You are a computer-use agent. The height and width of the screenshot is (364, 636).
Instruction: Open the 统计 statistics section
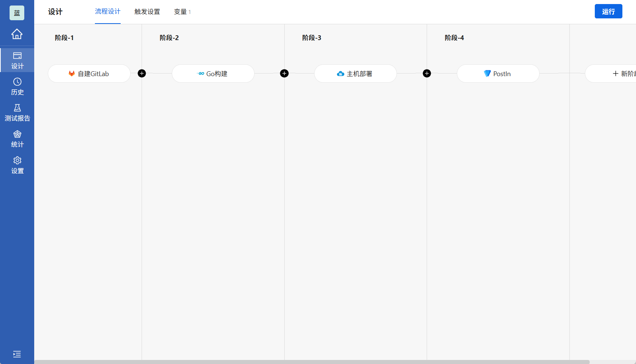[x=17, y=139]
